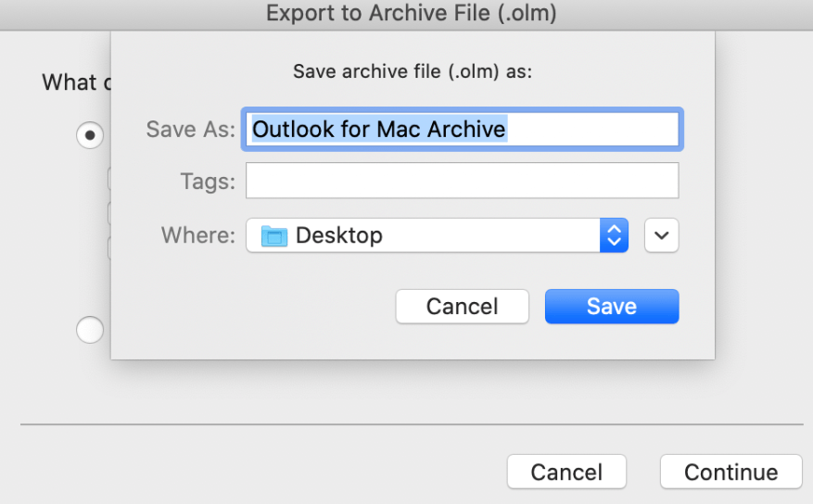Image resolution: width=813 pixels, height=504 pixels.
Task: Click into the Tags text field
Action: click(462, 181)
